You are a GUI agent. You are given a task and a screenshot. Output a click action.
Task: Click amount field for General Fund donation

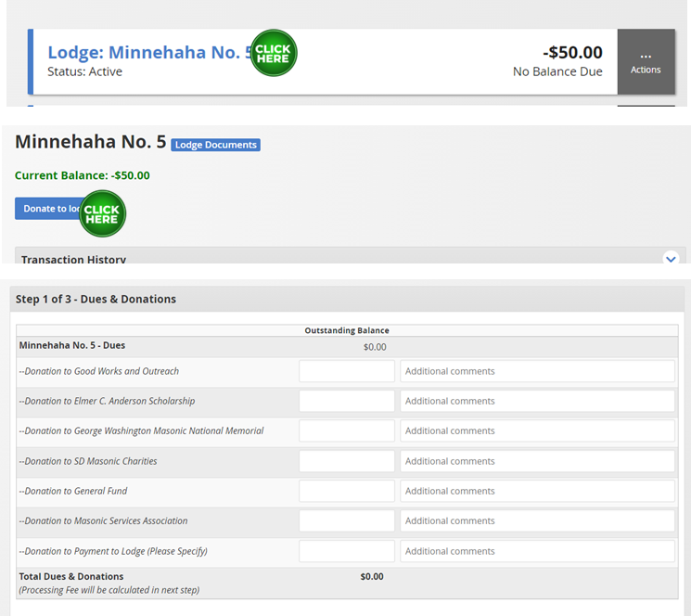point(346,491)
